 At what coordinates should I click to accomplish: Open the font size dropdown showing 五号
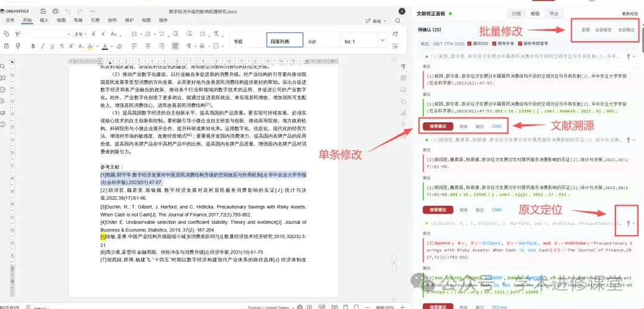[85, 34]
